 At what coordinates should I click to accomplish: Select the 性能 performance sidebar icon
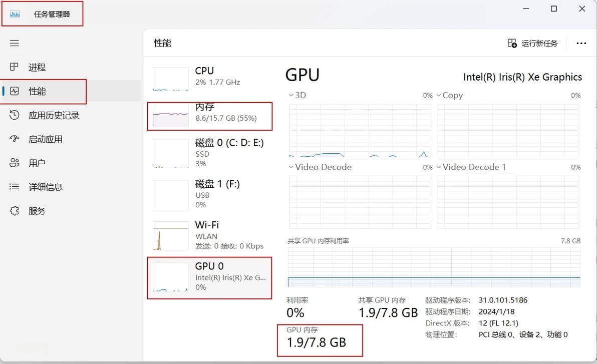[15, 91]
